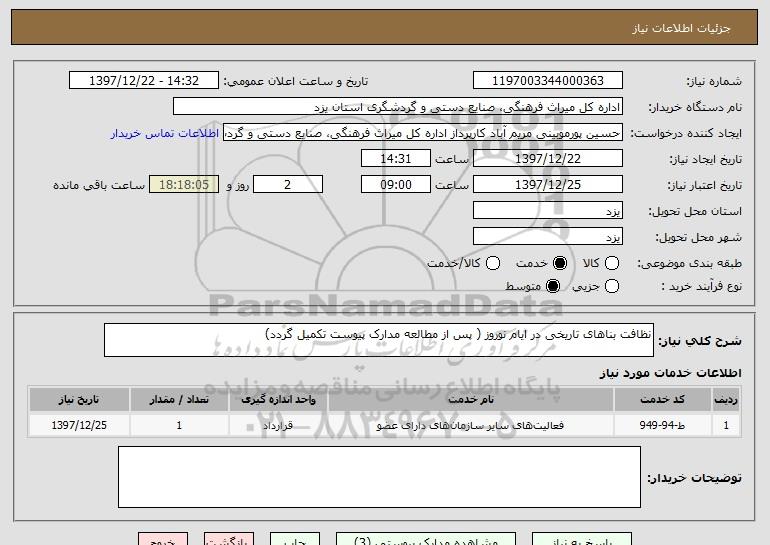
Task: Click the چاپ print button
Action: click(295, 539)
